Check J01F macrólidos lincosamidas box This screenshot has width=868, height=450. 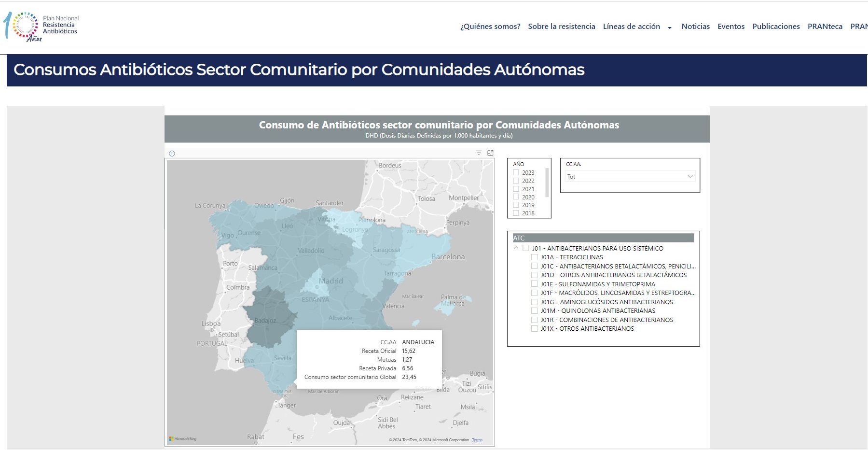point(534,293)
